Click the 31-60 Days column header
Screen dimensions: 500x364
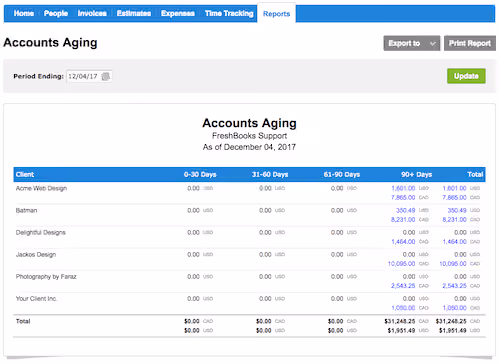(270, 174)
